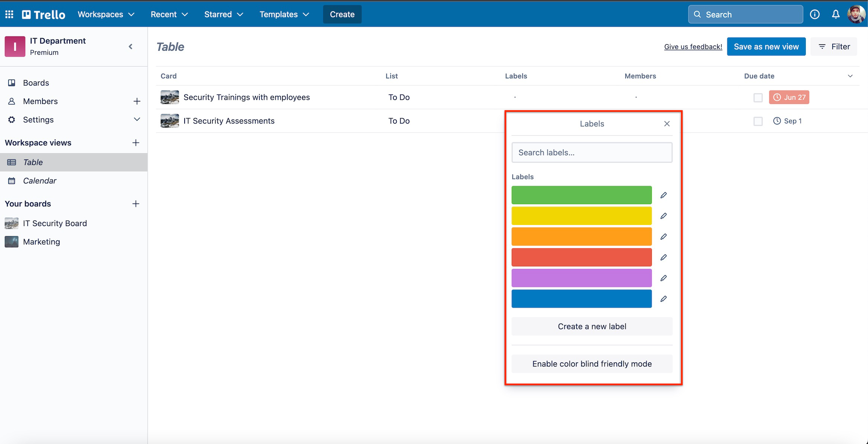Open the notifications bell
The image size is (868, 444).
click(x=836, y=15)
